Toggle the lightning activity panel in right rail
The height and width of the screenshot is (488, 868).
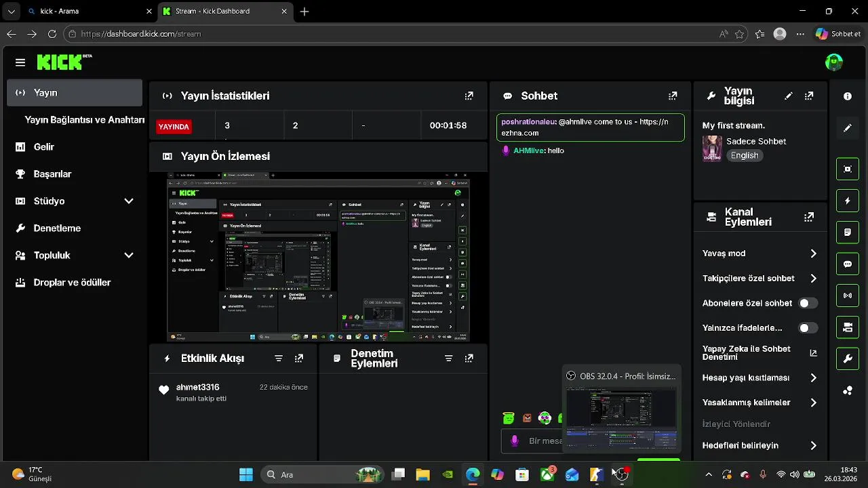point(848,201)
